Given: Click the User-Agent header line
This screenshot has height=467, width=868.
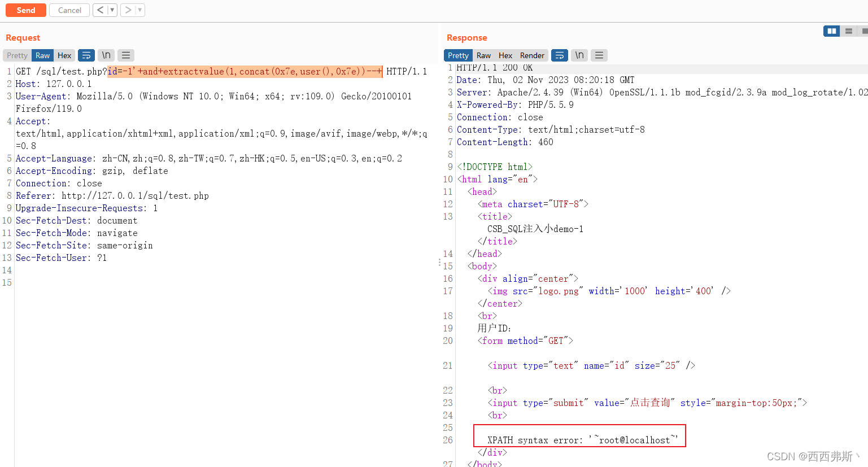Looking at the screenshot, I should [x=213, y=102].
